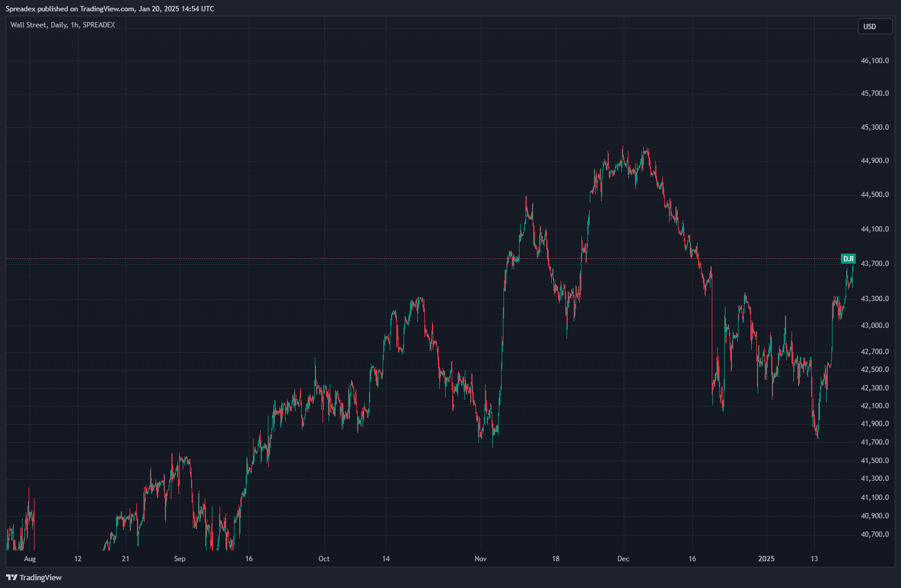Click the 21 date label on time axis

(125, 559)
